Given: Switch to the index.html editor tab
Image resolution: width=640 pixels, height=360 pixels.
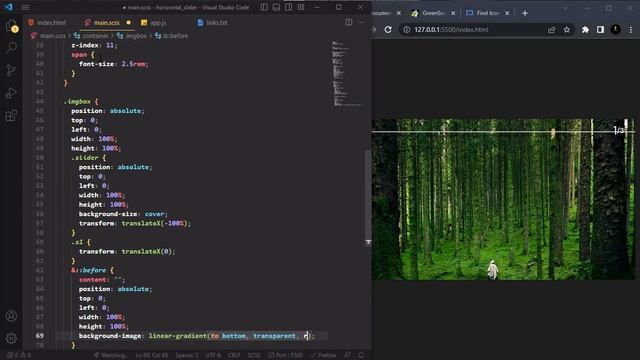Looking at the screenshot, I should (47, 22).
